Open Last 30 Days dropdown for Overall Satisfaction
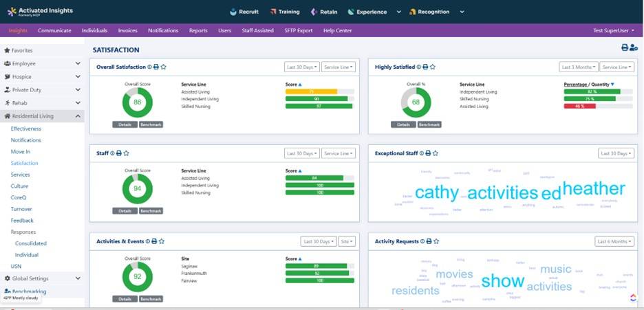The width and height of the screenshot is (644, 310). (x=301, y=67)
